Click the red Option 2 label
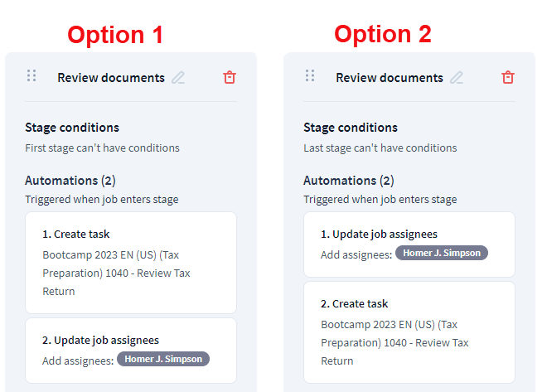 (x=383, y=34)
